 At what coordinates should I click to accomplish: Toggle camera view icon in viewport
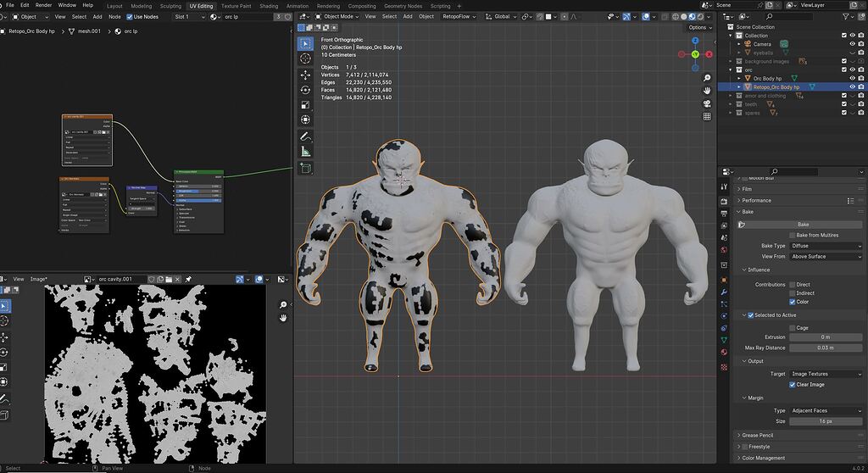(x=707, y=103)
